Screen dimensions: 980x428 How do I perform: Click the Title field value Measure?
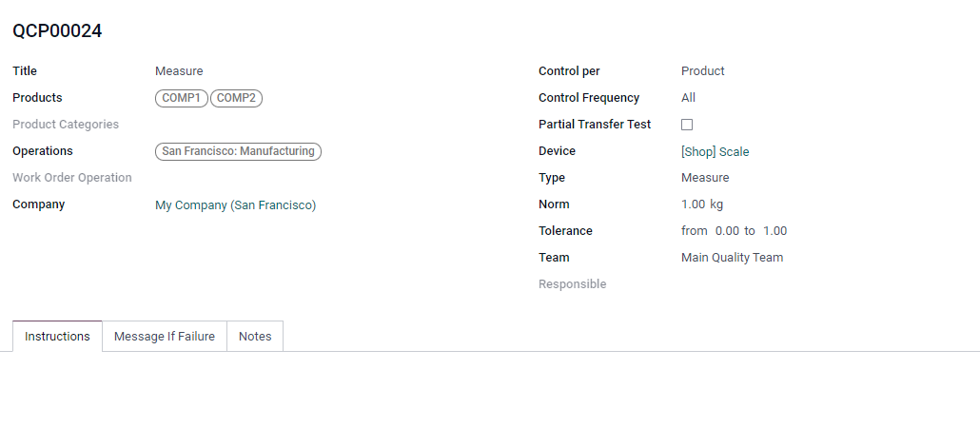tap(179, 71)
